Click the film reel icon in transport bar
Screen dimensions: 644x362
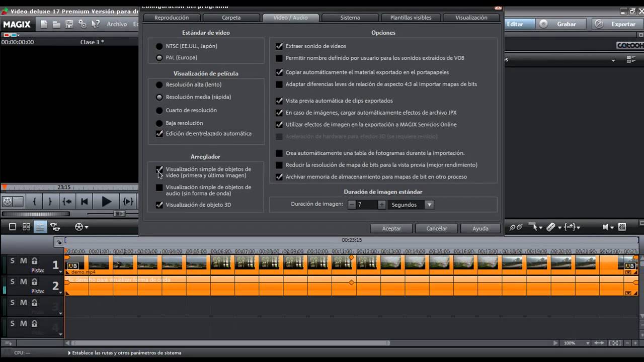[8, 202]
